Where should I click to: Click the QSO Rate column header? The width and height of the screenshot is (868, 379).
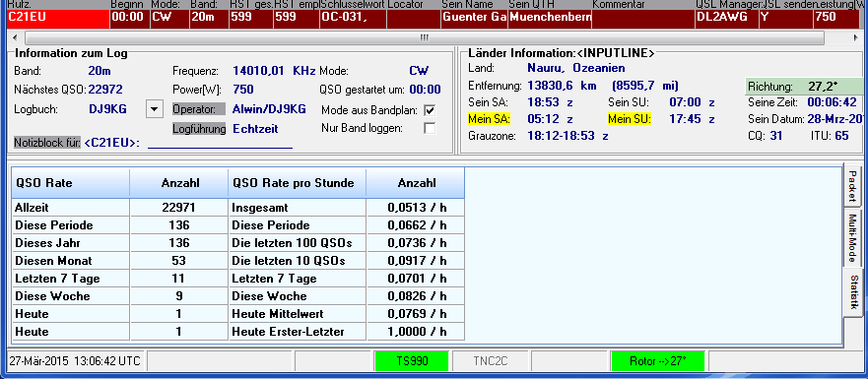click(70, 183)
